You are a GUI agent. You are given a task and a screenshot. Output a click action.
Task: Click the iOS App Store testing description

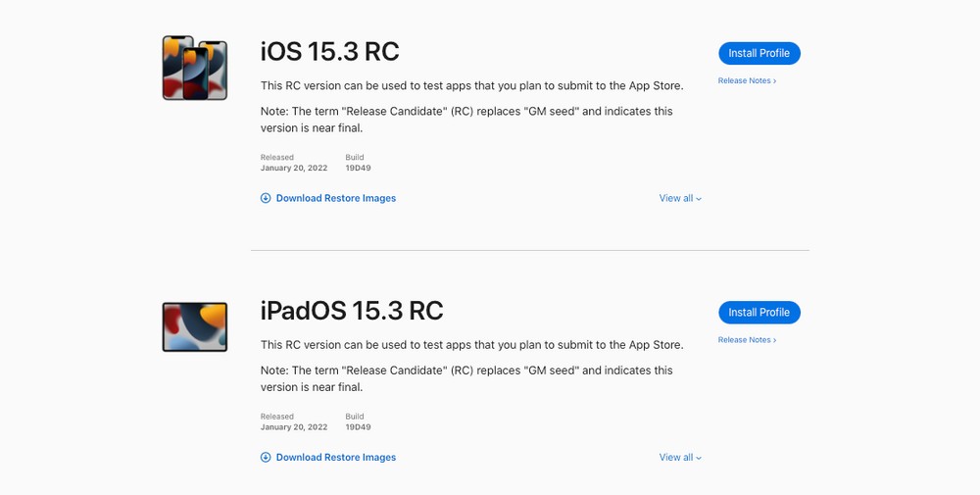pos(471,85)
